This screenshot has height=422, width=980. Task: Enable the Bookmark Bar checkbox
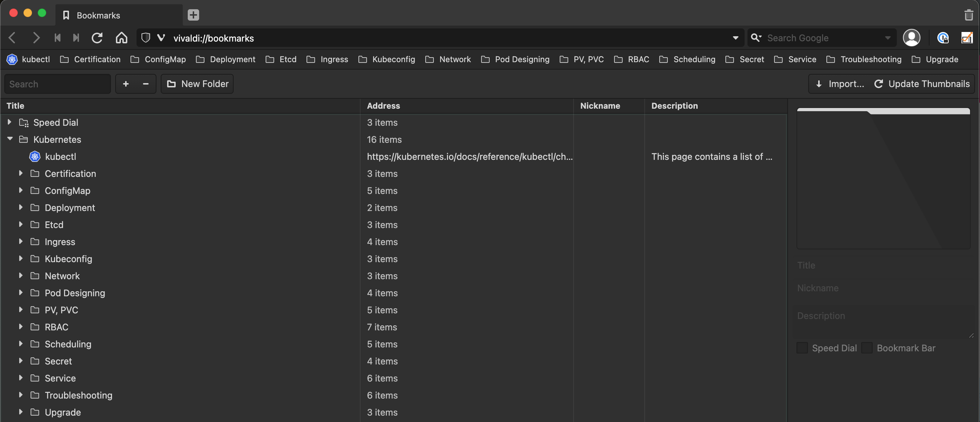coord(867,348)
